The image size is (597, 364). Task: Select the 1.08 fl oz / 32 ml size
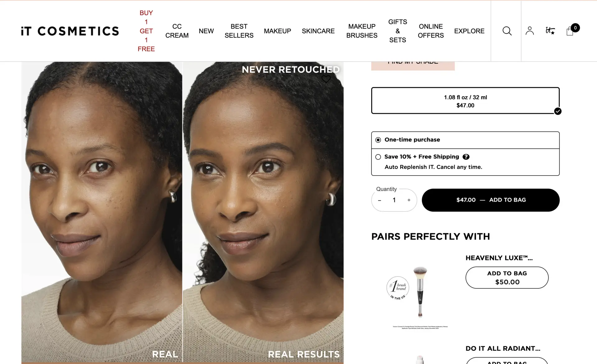coord(465,101)
